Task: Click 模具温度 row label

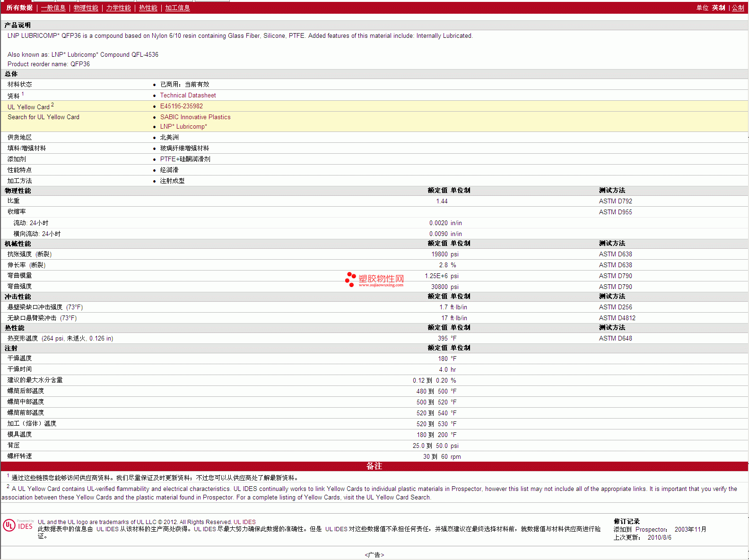Action: coord(19,435)
